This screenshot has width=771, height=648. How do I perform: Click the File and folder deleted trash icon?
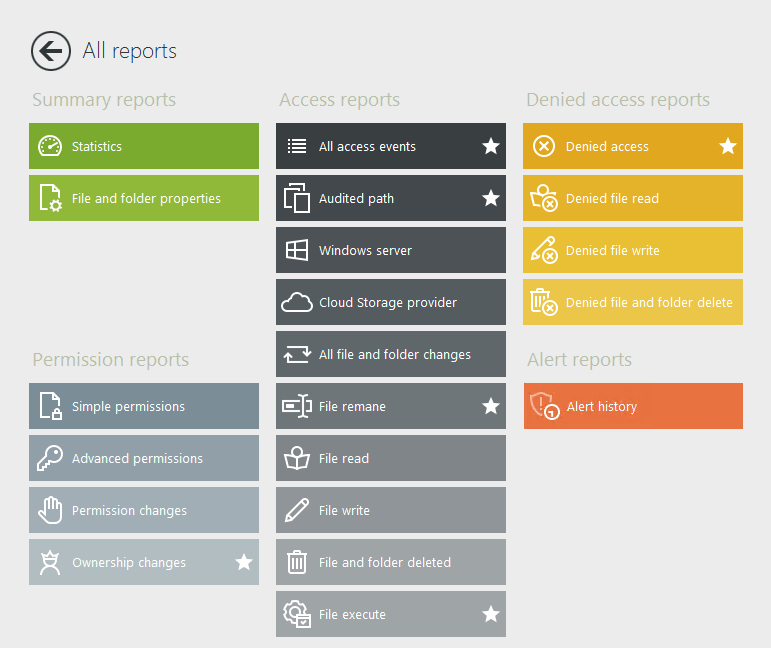pos(297,562)
